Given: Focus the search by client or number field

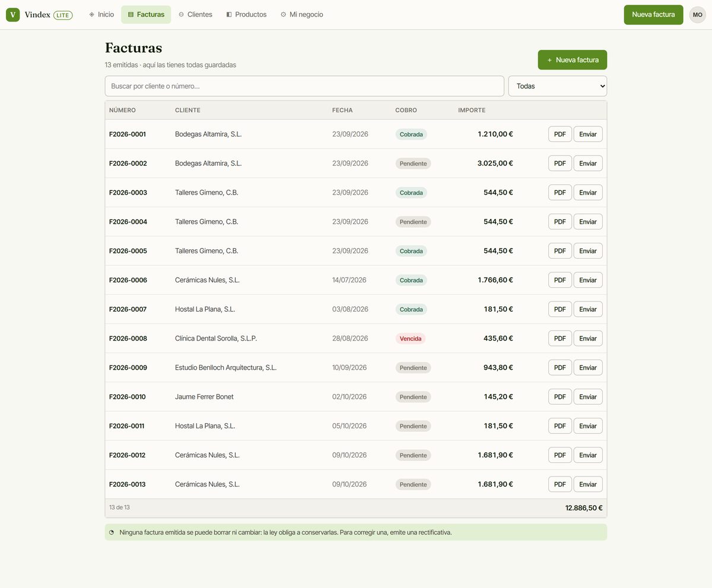Looking at the screenshot, I should point(304,86).
